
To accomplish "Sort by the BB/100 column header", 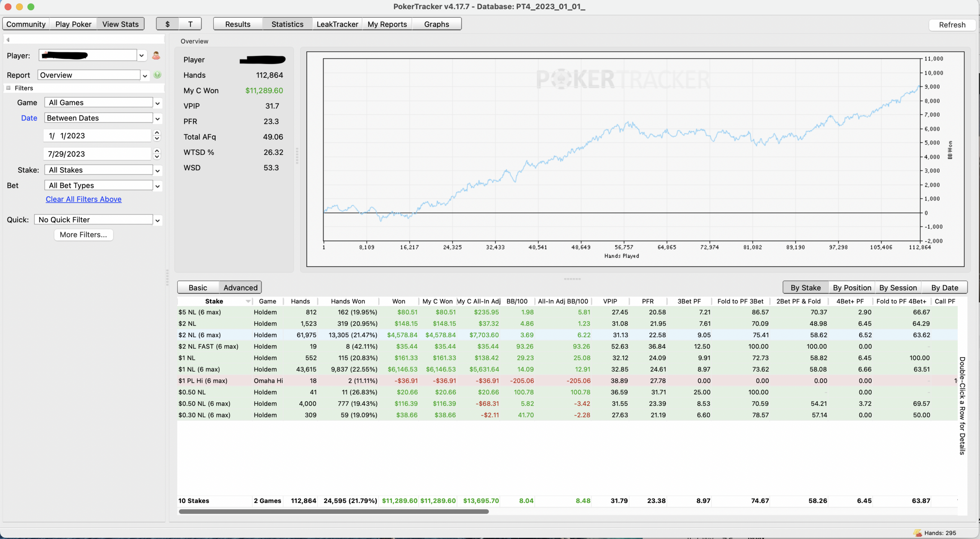I will coord(517,301).
